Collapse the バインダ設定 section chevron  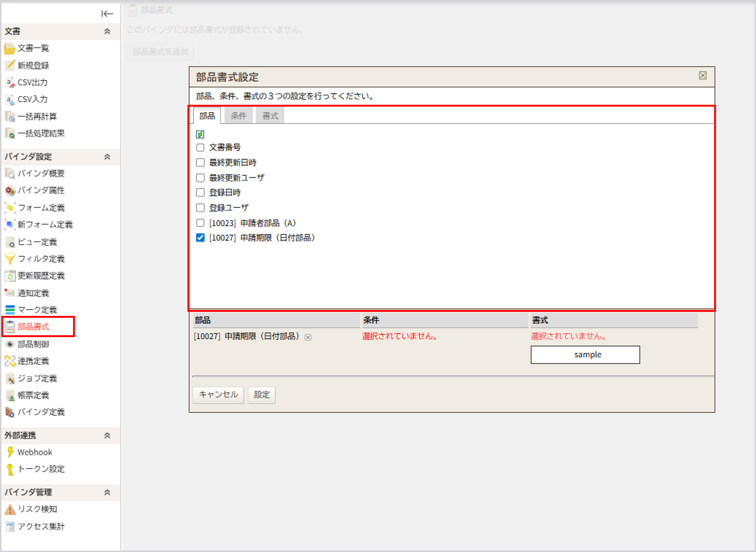coord(107,157)
